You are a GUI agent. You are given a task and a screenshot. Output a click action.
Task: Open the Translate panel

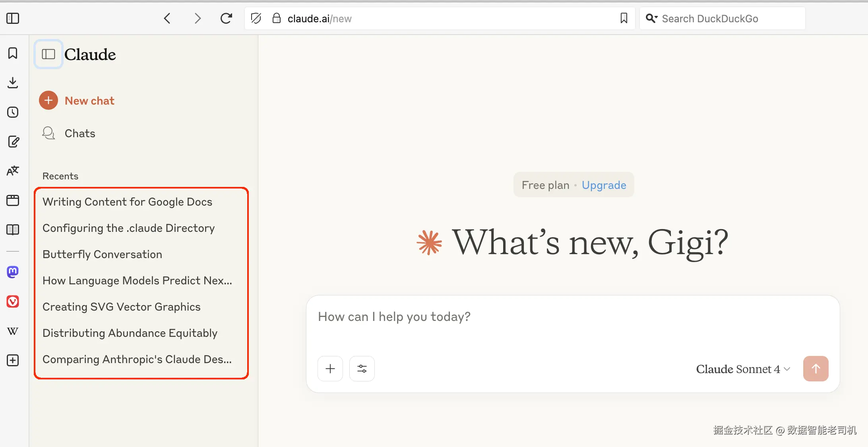pyautogui.click(x=13, y=171)
